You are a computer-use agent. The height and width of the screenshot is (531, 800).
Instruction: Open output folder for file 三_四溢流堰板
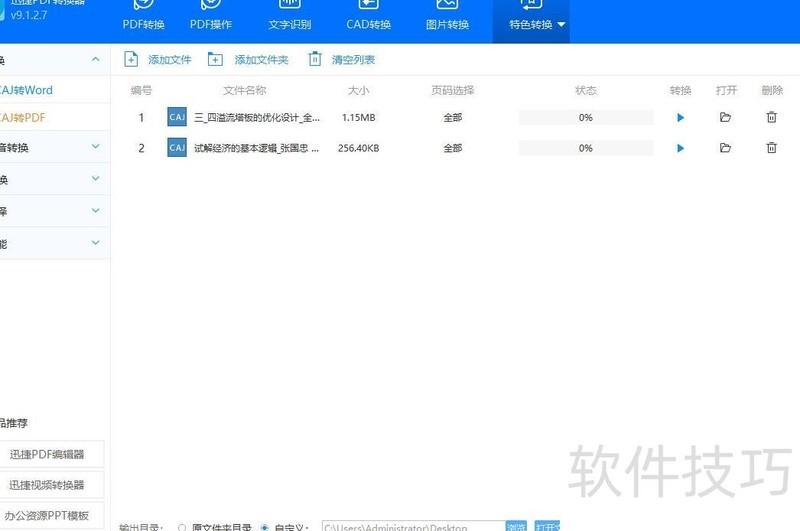725,117
